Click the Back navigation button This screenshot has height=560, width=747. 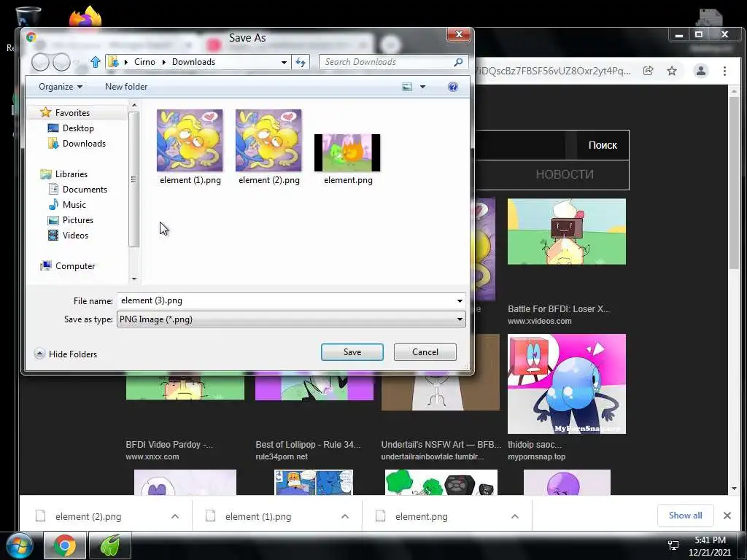pyautogui.click(x=41, y=62)
